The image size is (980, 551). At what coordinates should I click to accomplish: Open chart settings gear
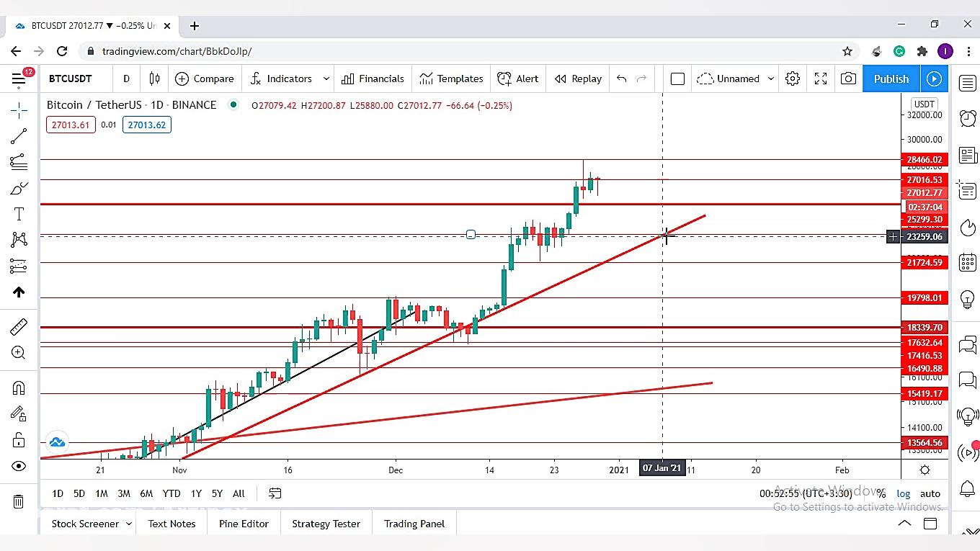click(x=793, y=79)
